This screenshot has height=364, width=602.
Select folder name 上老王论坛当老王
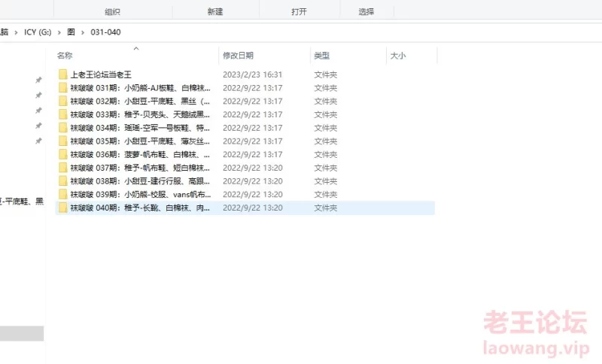(101, 74)
